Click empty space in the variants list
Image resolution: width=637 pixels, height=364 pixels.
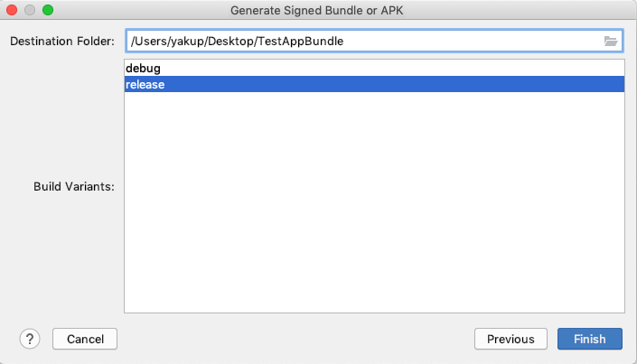(x=374, y=203)
